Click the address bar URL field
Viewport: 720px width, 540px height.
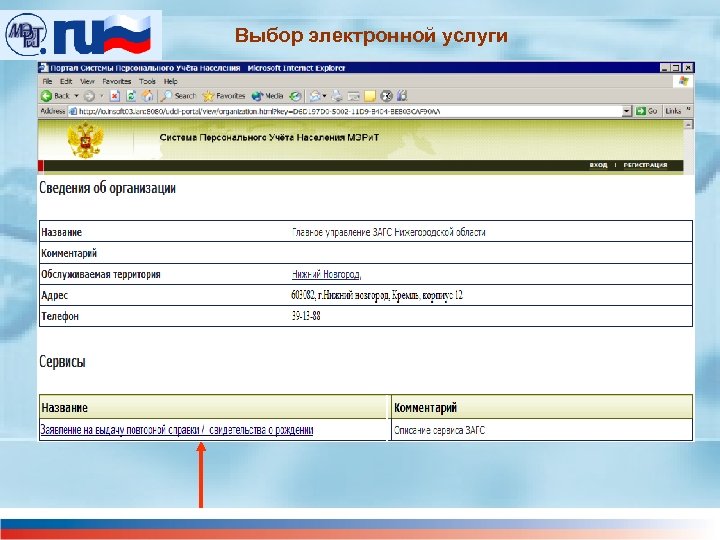pos(349,111)
